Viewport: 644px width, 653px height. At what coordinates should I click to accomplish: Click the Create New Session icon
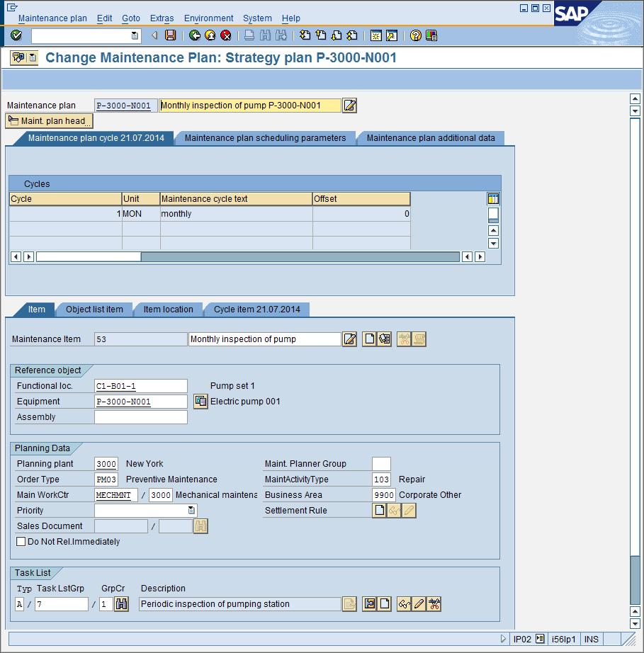tap(375, 35)
